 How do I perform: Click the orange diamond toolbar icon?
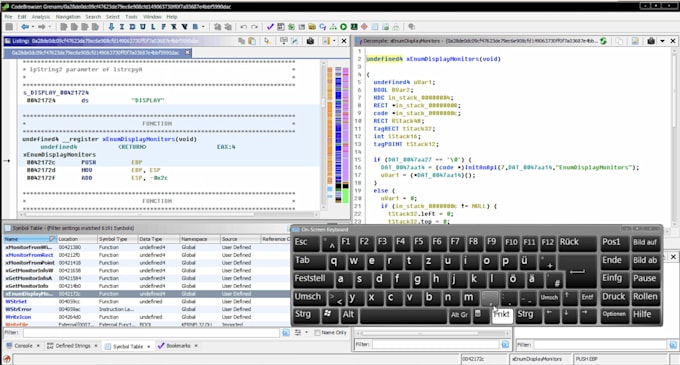[x=364, y=27]
